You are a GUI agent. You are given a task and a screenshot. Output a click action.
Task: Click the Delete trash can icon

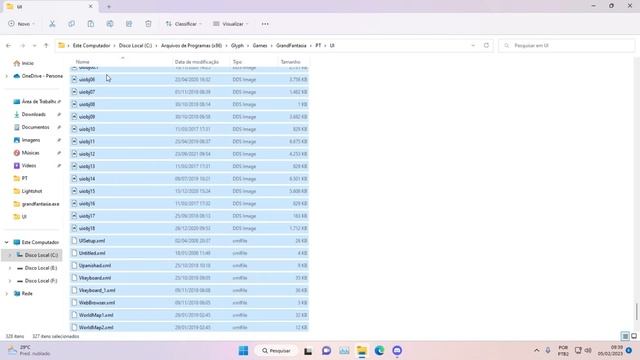pos(148,24)
